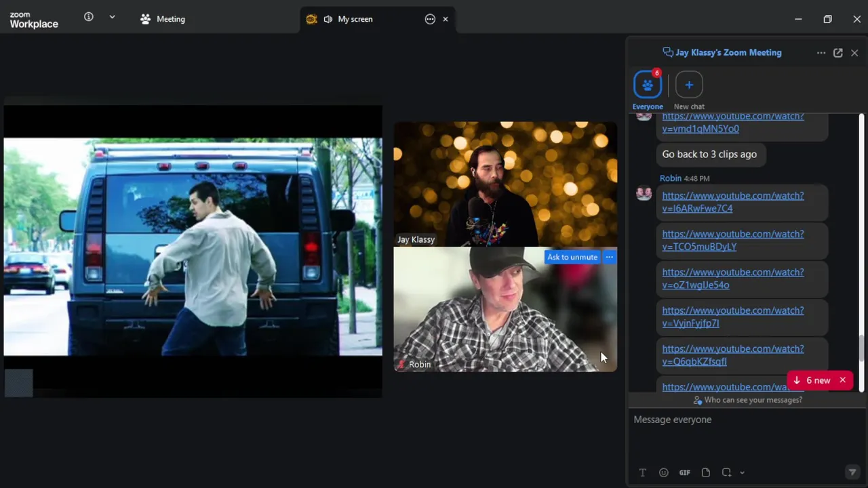Open the youtube link ending l6ARwFwe7C4
The height and width of the screenshot is (488, 868).
coord(733,202)
